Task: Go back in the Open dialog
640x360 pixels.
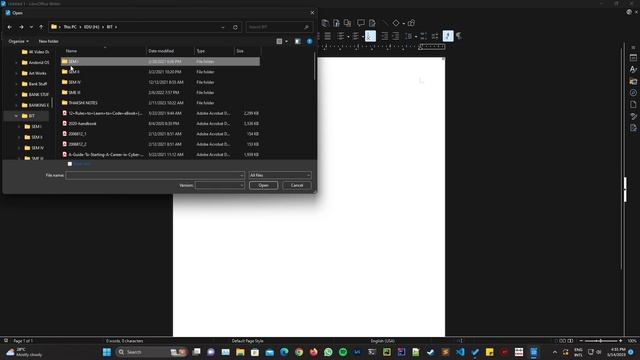Action: tap(10, 27)
